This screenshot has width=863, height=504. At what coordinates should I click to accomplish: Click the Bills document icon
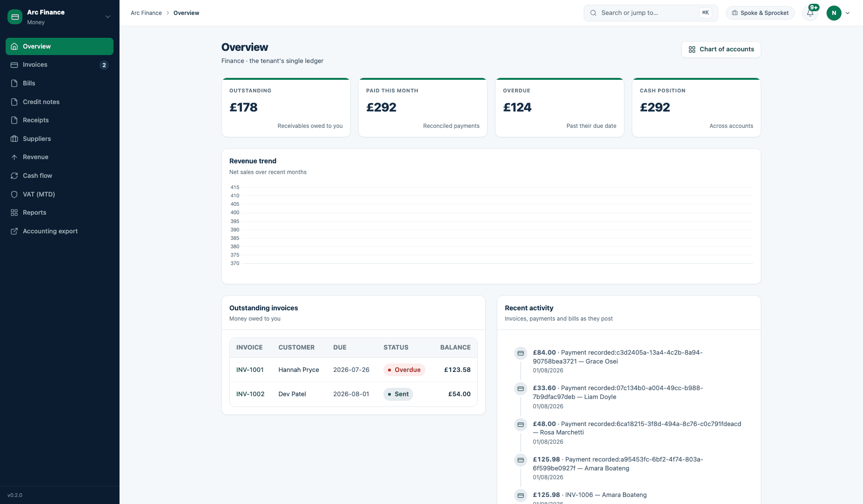coord(14,83)
